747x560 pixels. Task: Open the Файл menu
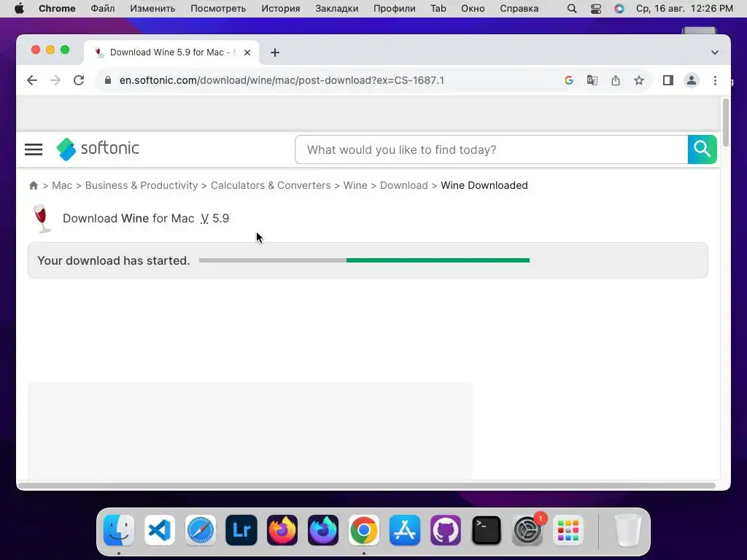tap(103, 9)
